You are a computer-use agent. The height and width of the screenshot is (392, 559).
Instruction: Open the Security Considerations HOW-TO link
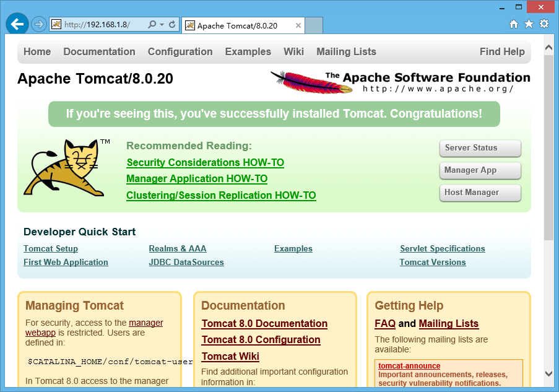[205, 162]
